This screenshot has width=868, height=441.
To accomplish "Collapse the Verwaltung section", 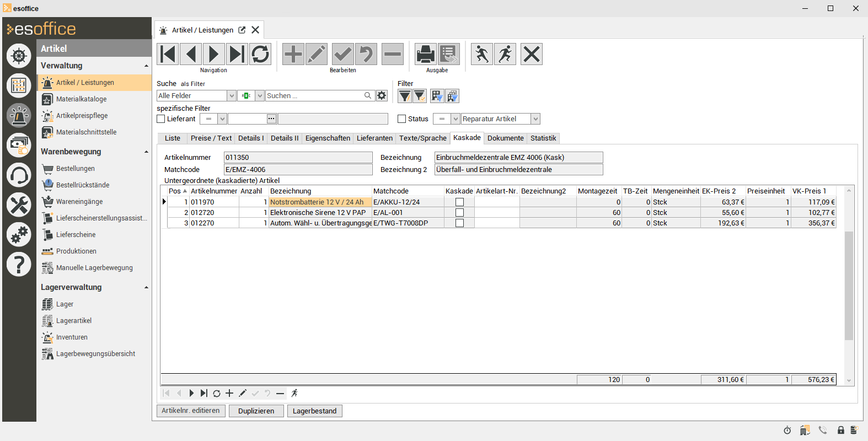I will coord(146,66).
